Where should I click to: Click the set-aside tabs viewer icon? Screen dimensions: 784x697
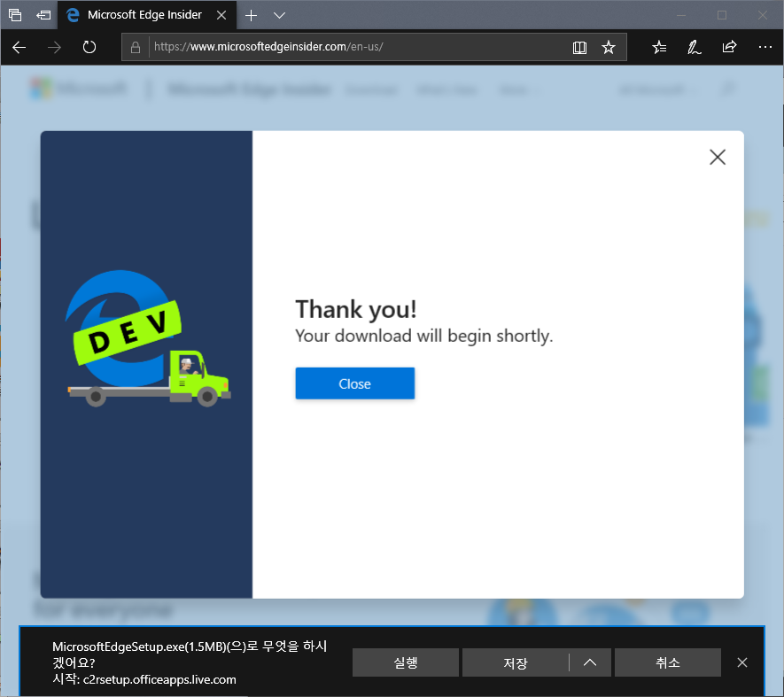pyautogui.click(x=15, y=15)
